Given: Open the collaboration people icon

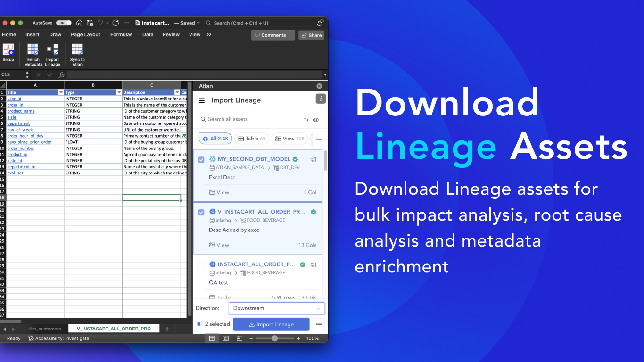Looking at the screenshot, I should (x=321, y=23).
